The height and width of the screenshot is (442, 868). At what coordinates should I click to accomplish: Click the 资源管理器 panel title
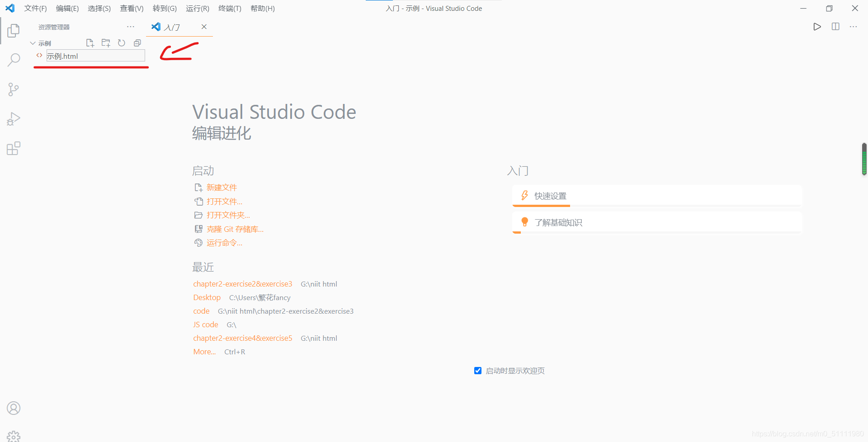pyautogui.click(x=54, y=27)
